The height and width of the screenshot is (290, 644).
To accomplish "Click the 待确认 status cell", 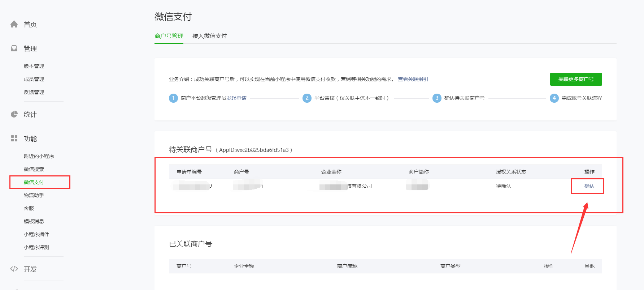I will (504, 186).
